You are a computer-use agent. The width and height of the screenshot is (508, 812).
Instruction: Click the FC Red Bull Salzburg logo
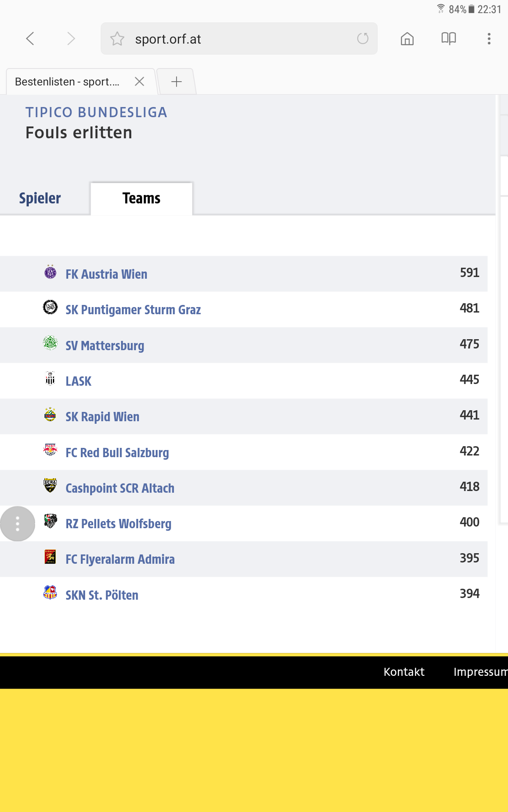coord(50,449)
